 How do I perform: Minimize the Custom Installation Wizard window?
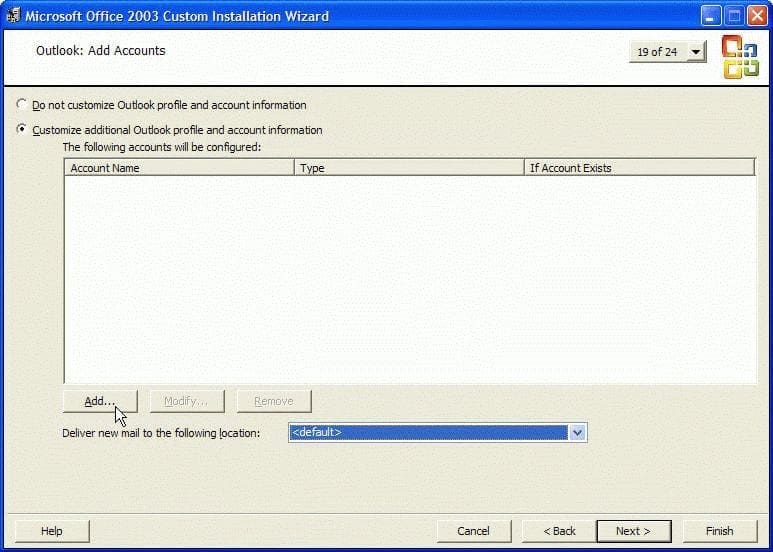[x=710, y=16]
